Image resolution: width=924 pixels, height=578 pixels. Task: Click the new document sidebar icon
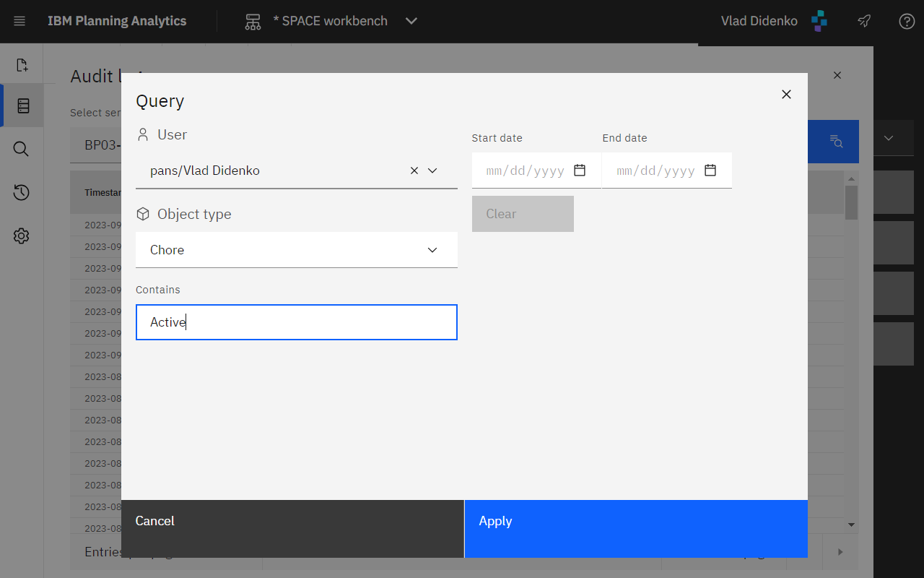click(22, 65)
